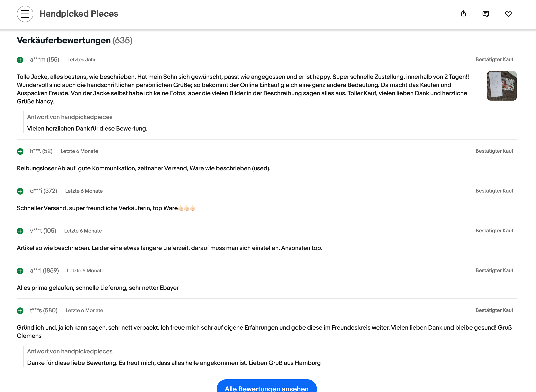
Task: Click the Handpicked Pieces store title
Action: [79, 14]
